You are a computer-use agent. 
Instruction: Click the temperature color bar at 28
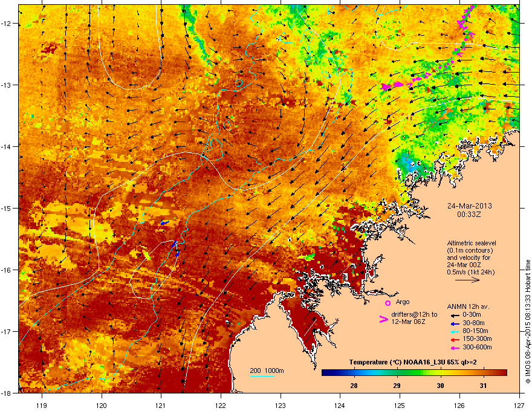(x=354, y=373)
